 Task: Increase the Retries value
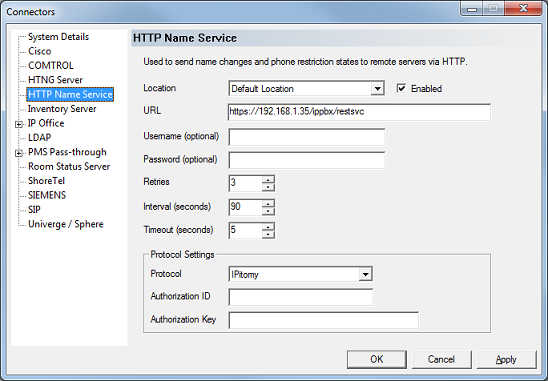(268, 180)
